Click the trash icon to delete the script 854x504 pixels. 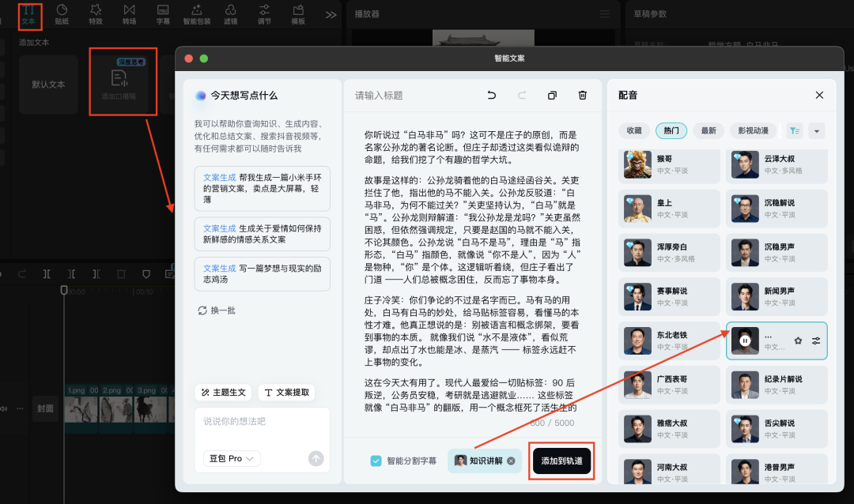583,94
